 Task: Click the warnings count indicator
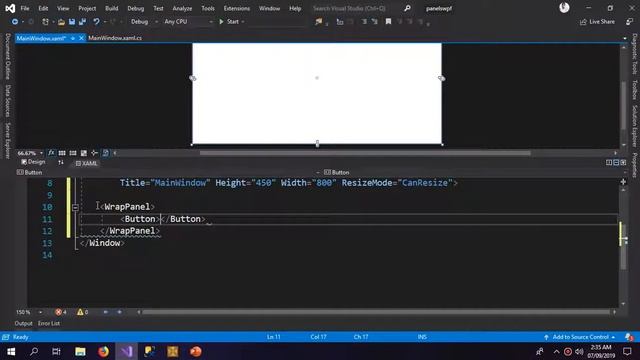pyautogui.click(x=82, y=312)
